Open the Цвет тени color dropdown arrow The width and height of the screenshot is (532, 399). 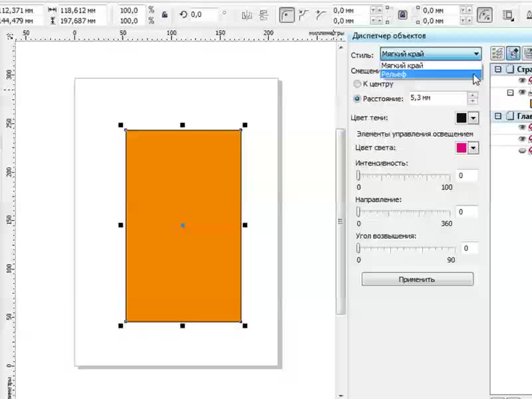tap(473, 118)
